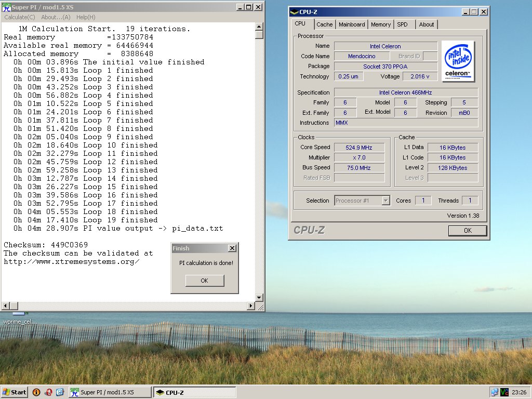
Task: Open the Help(H) menu in Super PI
Action: pyautogui.click(x=86, y=17)
